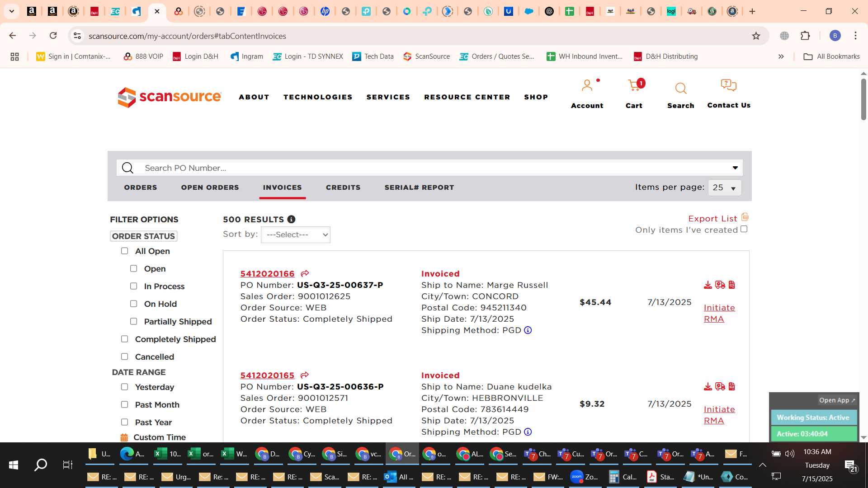Open invoice link 5412020165
868x488 pixels.
[x=267, y=375]
